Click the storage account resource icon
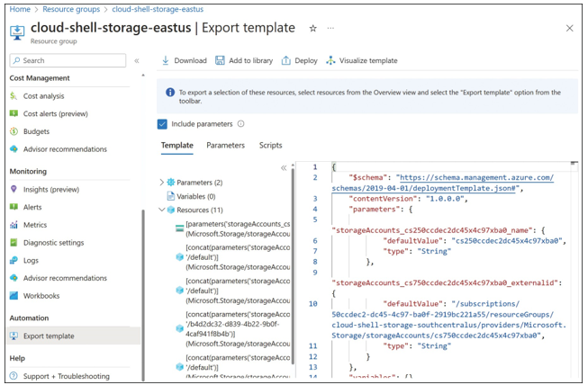Screen dimensions: 588x385 (x=179, y=228)
